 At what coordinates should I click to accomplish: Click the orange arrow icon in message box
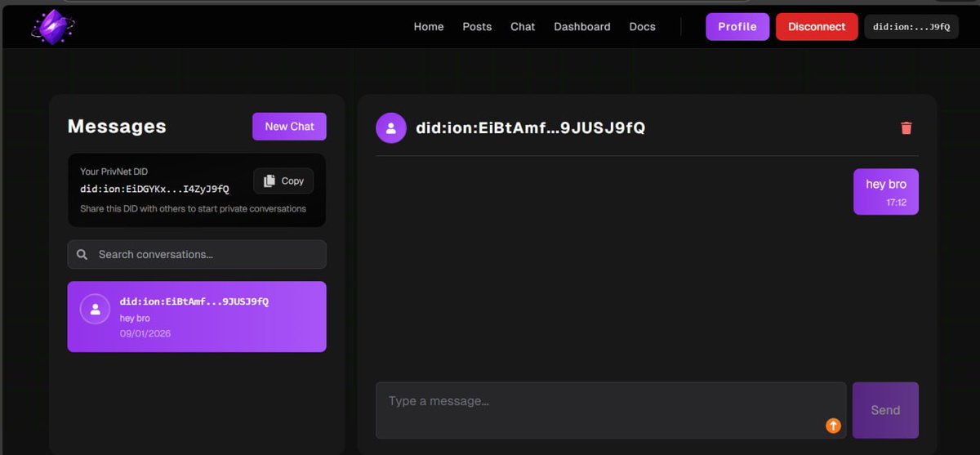[x=833, y=425]
